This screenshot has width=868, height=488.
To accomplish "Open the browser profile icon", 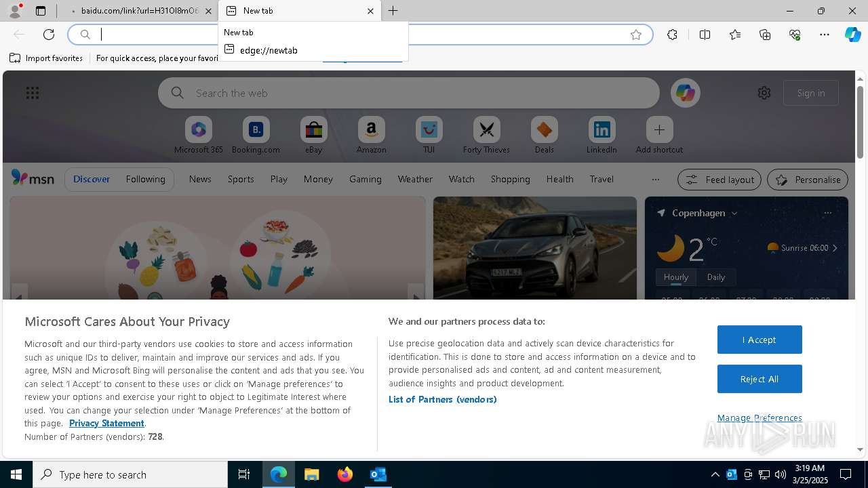I will 15,11.
